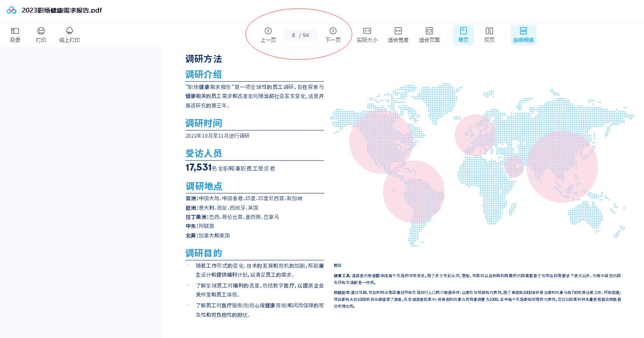
Task: Select the 适合页面 fit-page icon
Action: (429, 35)
